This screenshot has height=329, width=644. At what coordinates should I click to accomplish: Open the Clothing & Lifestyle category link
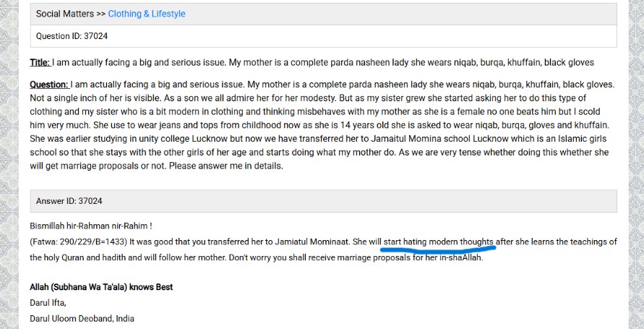(146, 14)
